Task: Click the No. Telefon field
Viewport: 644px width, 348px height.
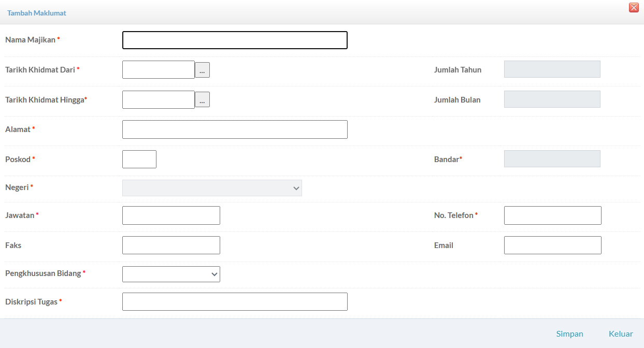Action: point(552,215)
